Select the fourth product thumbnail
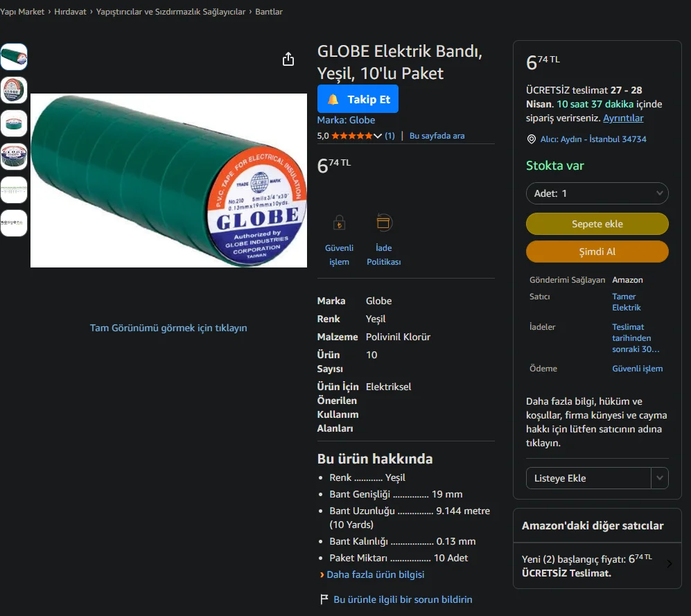Image resolution: width=691 pixels, height=616 pixels. coord(14,157)
